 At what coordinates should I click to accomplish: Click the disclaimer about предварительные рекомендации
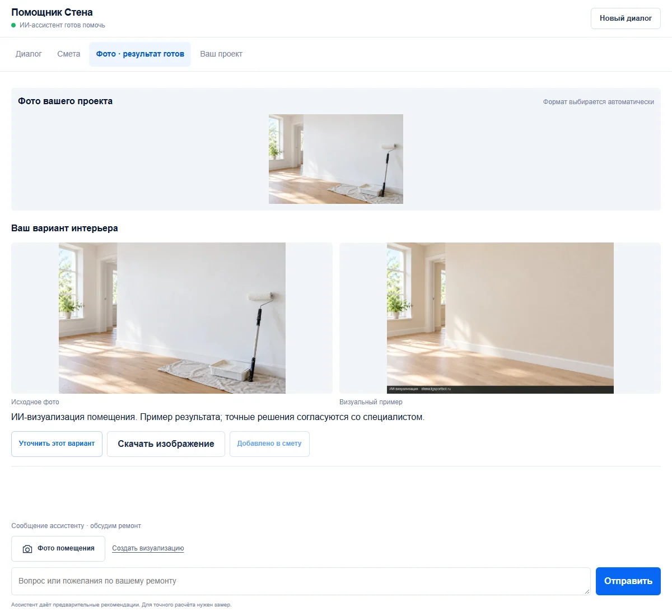click(121, 605)
